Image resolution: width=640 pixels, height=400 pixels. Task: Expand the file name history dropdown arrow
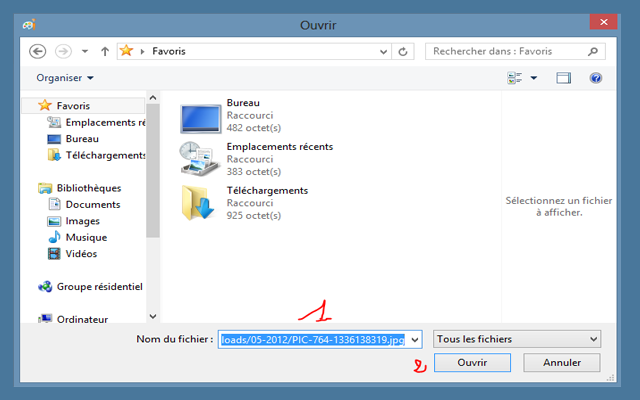(x=415, y=340)
